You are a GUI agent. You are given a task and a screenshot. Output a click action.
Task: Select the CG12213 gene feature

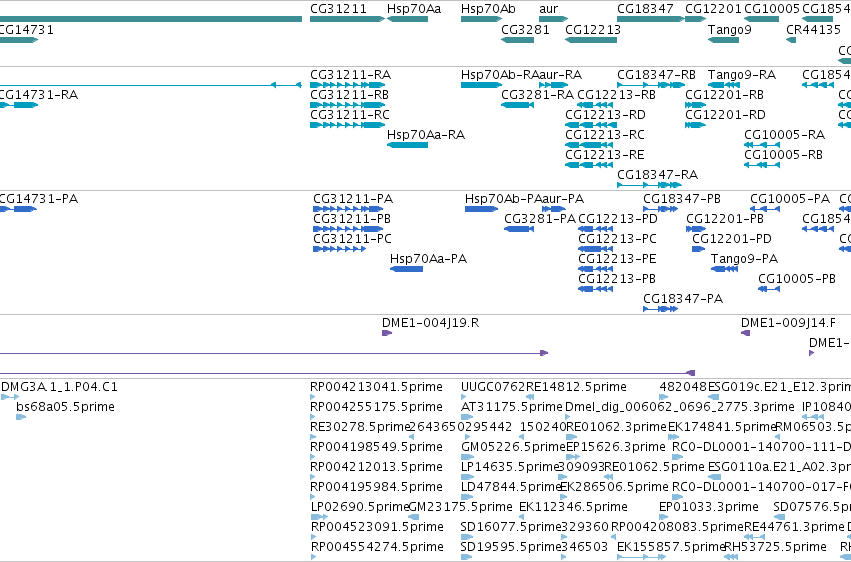[591, 40]
